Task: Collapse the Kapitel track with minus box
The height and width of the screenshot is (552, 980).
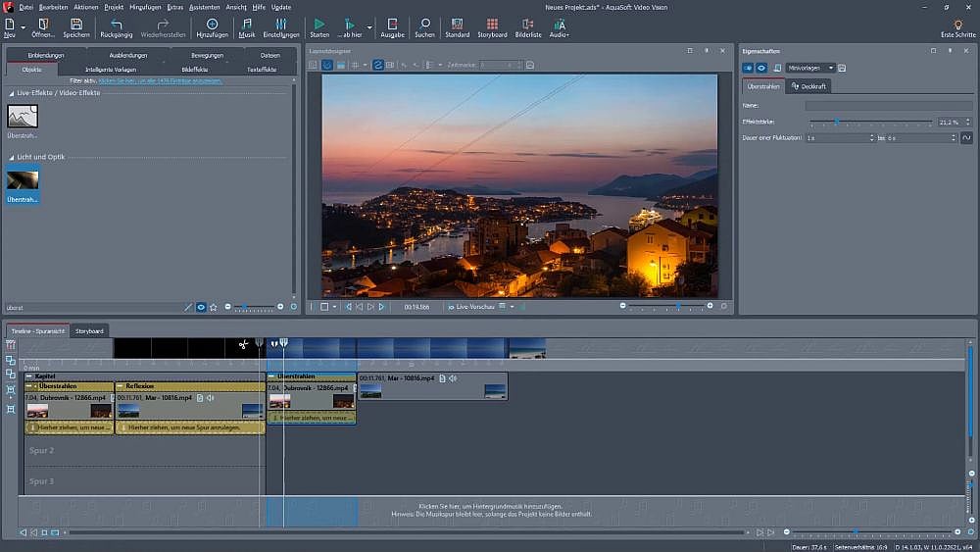Action: click(28, 376)
